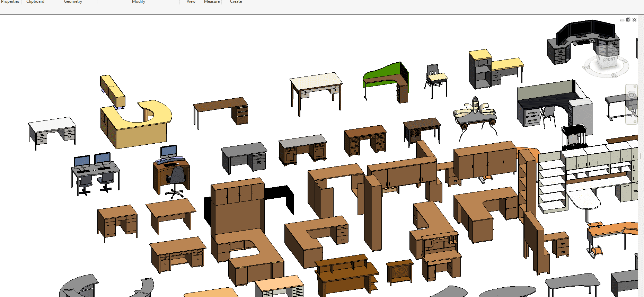Click the Geometry panel label

click(73, 2)
